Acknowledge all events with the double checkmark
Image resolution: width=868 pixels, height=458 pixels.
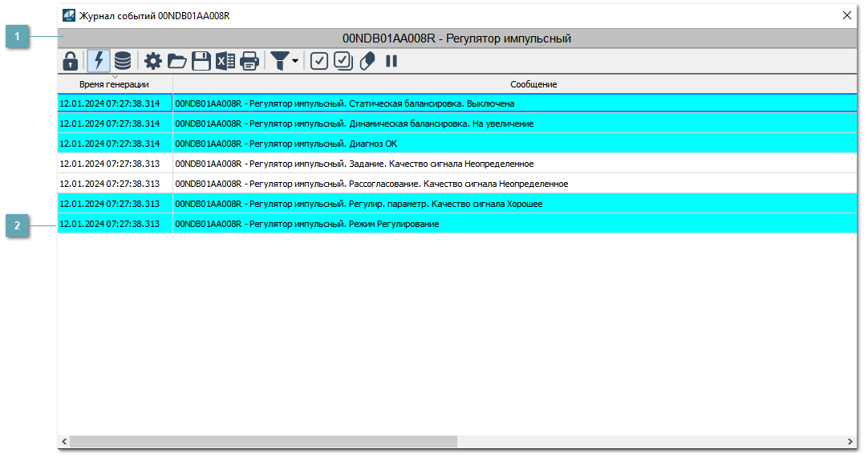click(x=343, y=61)
